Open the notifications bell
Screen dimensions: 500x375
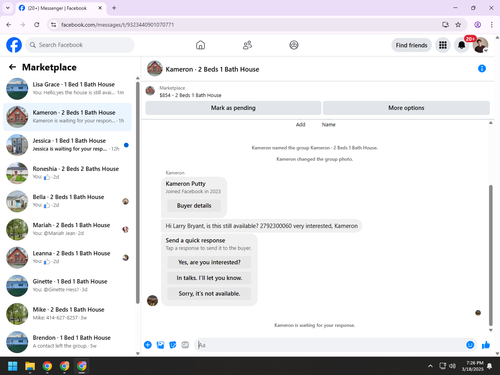462,45
